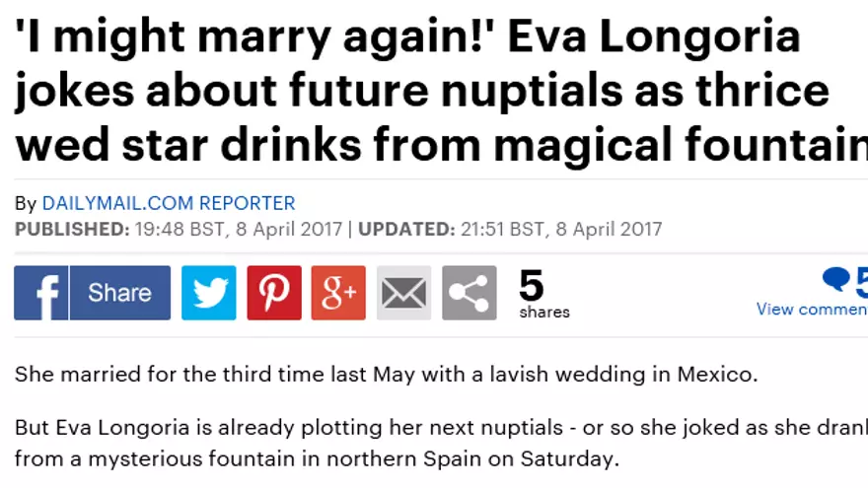Click the share count number 5
Image resolution: width=868 pixels, height=488 pixels.
tap(532, 286)
